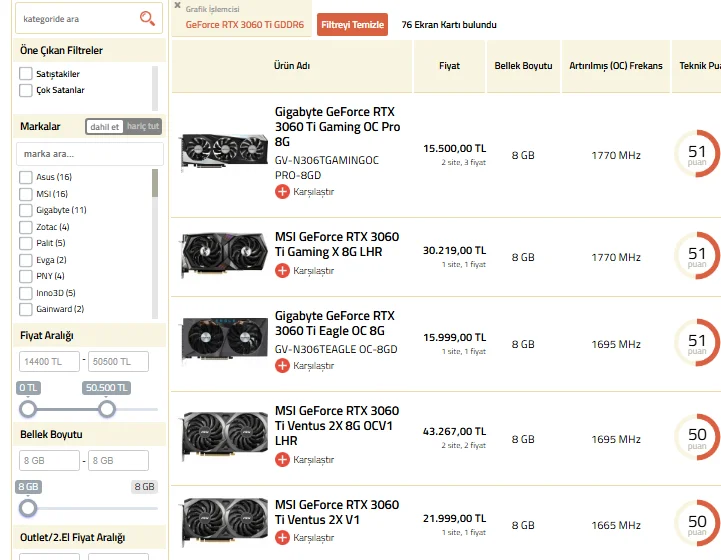The image size is (721, 560).
Task: Select the MSI brand checkbox
Action: click(x=26, y=194)
